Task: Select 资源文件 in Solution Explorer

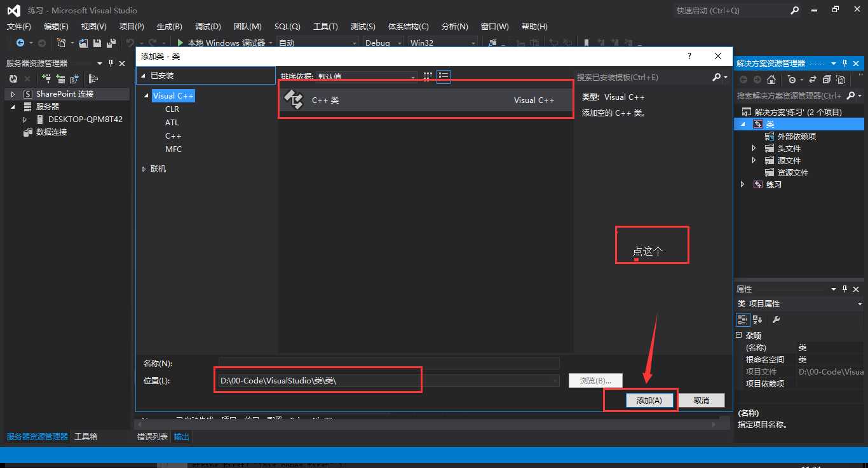Action: coord(792,172)
